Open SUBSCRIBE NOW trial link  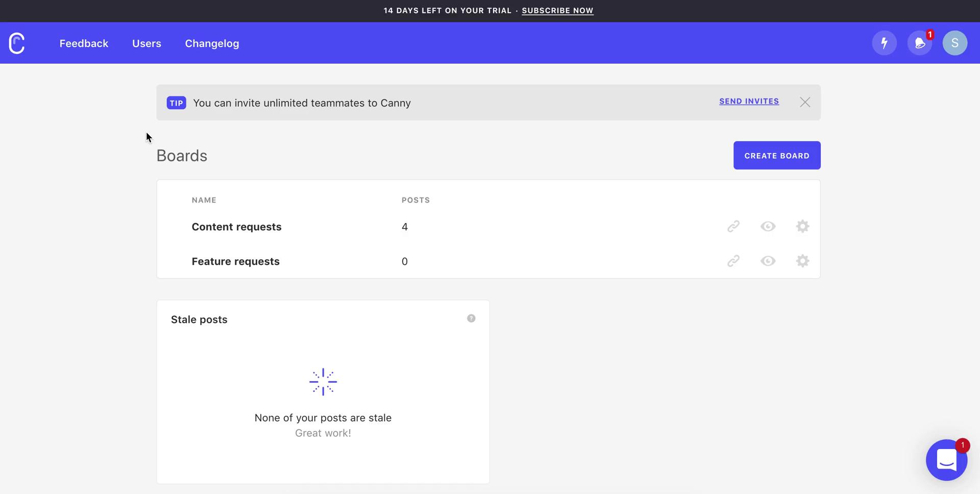(557, 10)
